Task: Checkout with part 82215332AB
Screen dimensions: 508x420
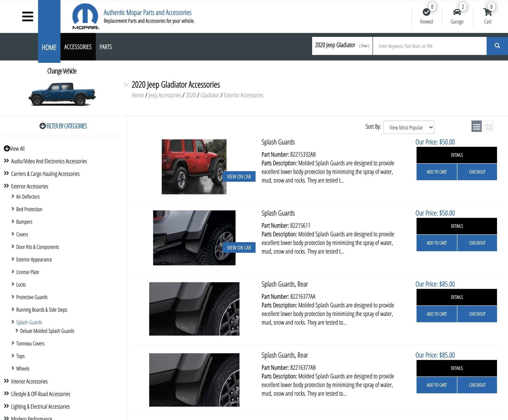Action: (477, 172)
